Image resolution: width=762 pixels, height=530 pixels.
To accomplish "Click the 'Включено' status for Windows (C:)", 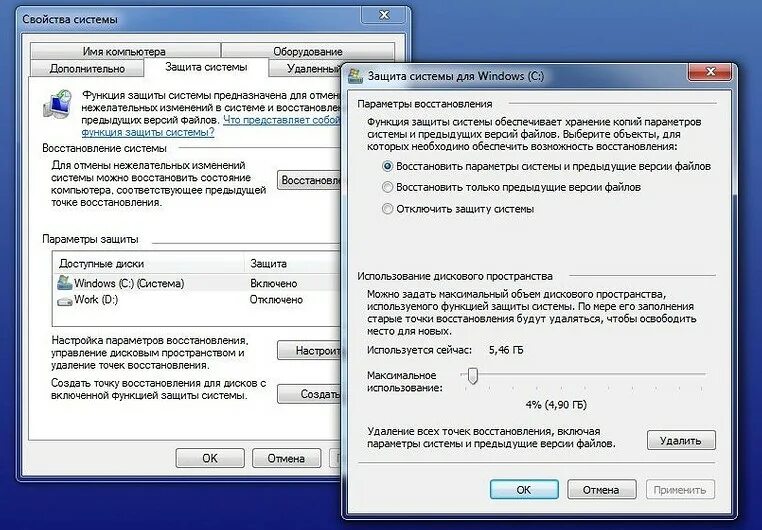I will coord(274,283).
